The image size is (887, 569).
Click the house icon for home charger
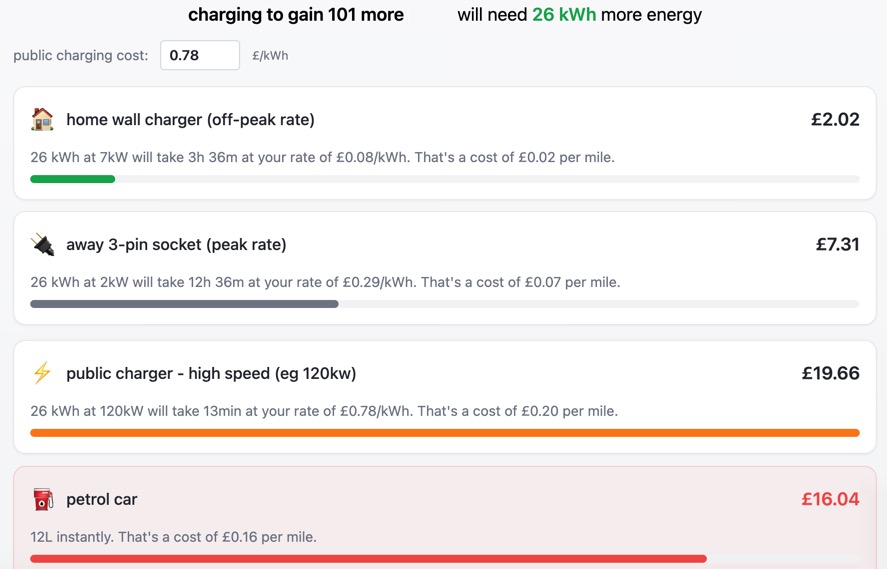(x=42, y=120)
